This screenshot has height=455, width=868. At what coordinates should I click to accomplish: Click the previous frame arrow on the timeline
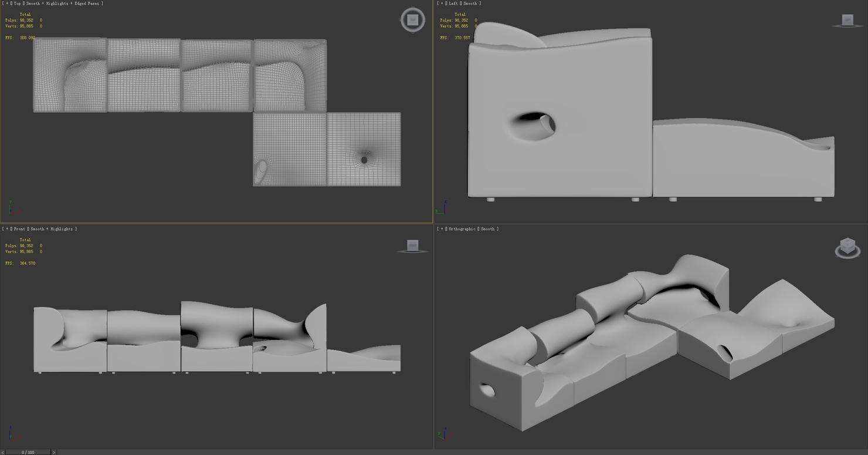pyautogui.click(x=3, y=452)
